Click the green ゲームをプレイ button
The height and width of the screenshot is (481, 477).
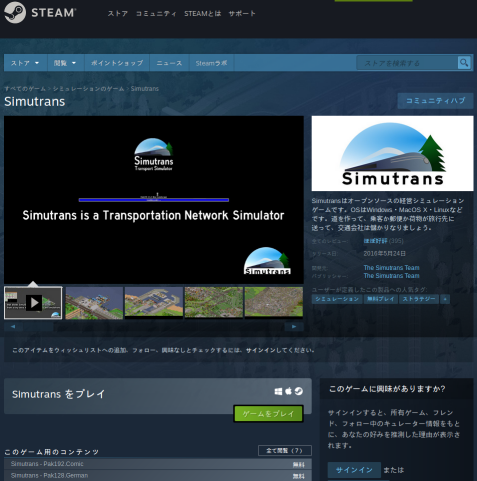pos(268,414)
